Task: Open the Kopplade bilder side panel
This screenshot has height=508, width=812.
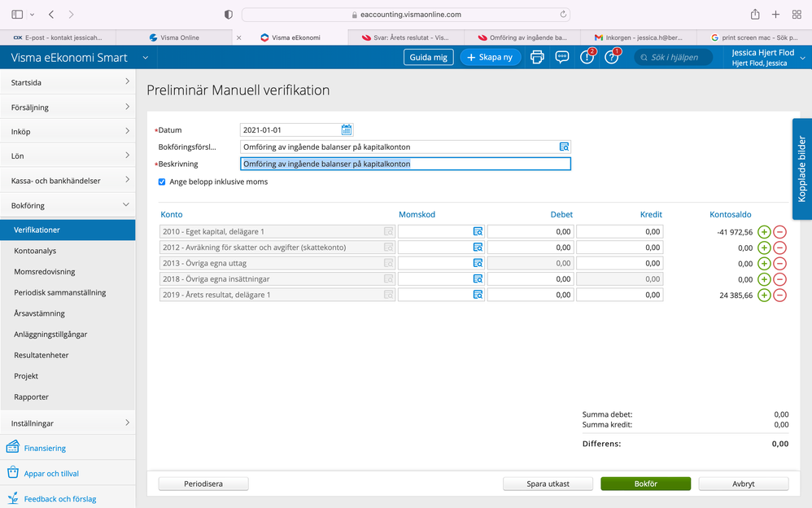Action: pyautogui.click(x=801, y=169)
